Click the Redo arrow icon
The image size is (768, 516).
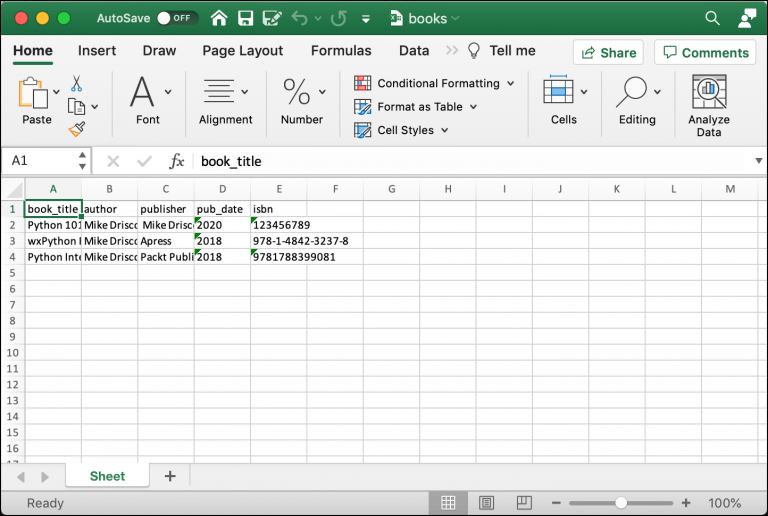[338, 18]
